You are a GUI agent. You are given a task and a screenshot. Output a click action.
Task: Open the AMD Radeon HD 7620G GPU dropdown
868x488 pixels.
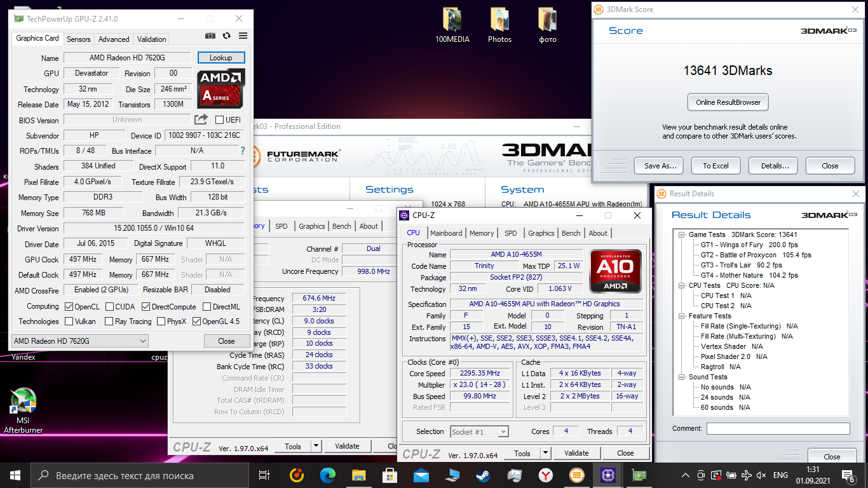(x=80, y=341)
